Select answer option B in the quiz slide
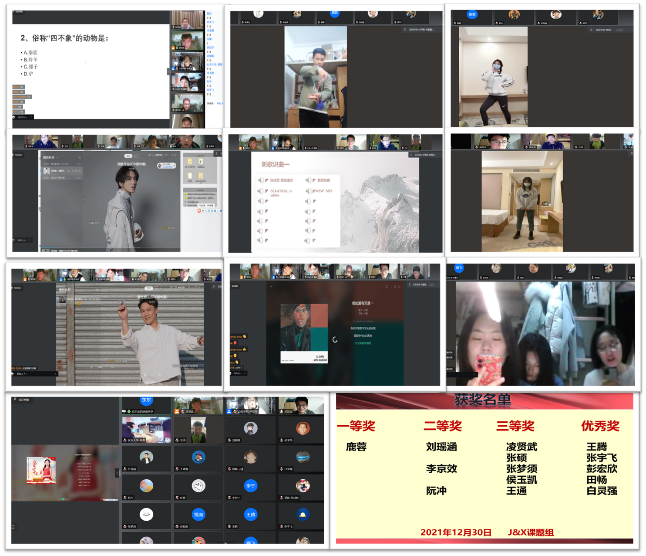 28,59
